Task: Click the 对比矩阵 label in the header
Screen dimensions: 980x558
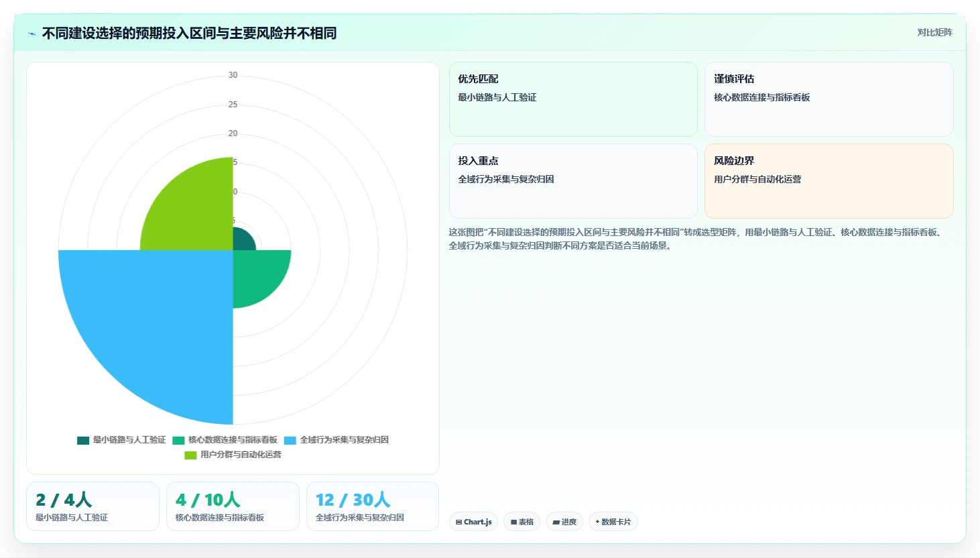Action: [934, 32]
